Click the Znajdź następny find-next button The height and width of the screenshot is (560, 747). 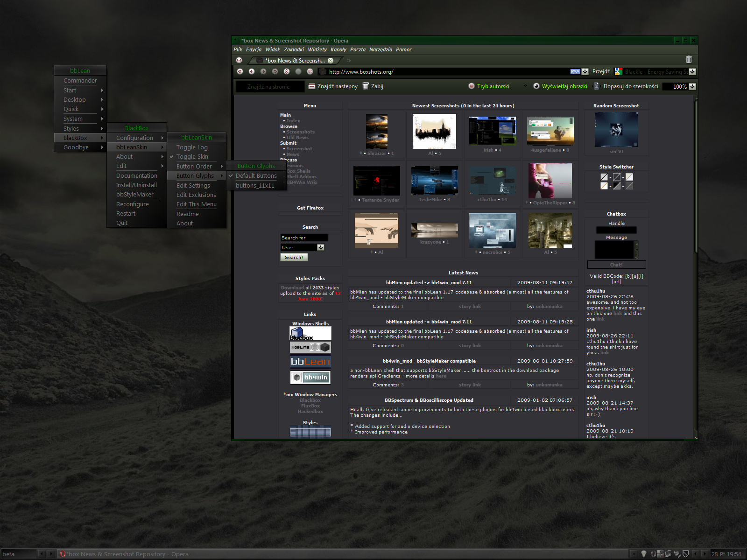click(333, 86)
